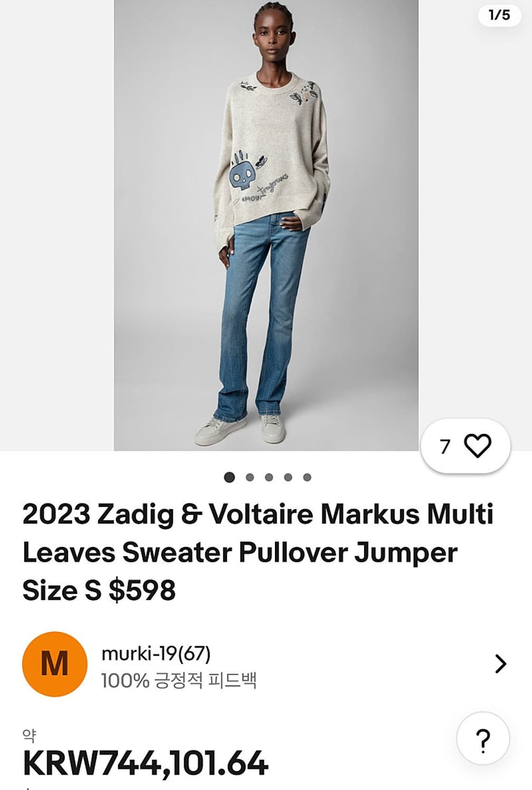Viewport: 532px width, 790px height.
Task: Expand seller details with right chevron
Action: [x=500, y=664]
